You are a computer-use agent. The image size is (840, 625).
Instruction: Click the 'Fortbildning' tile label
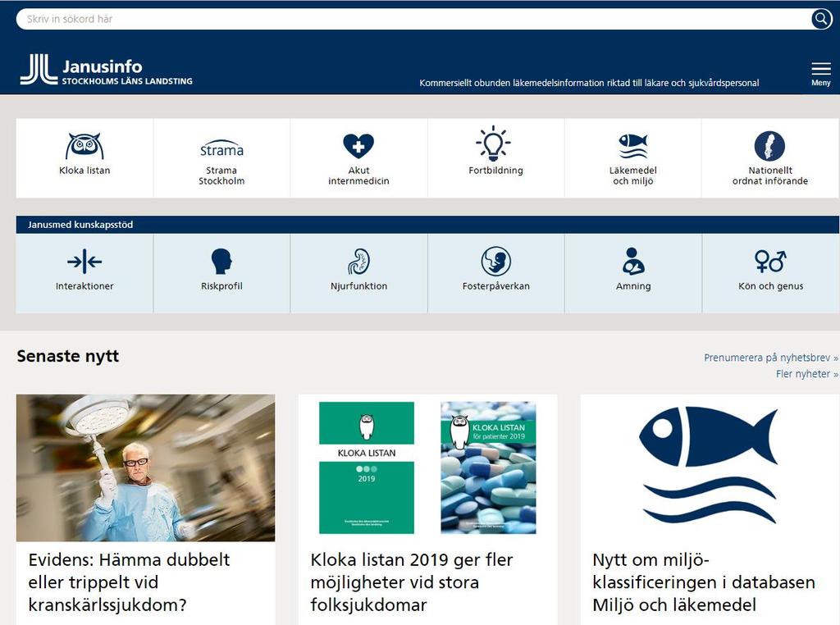[495, 171]
